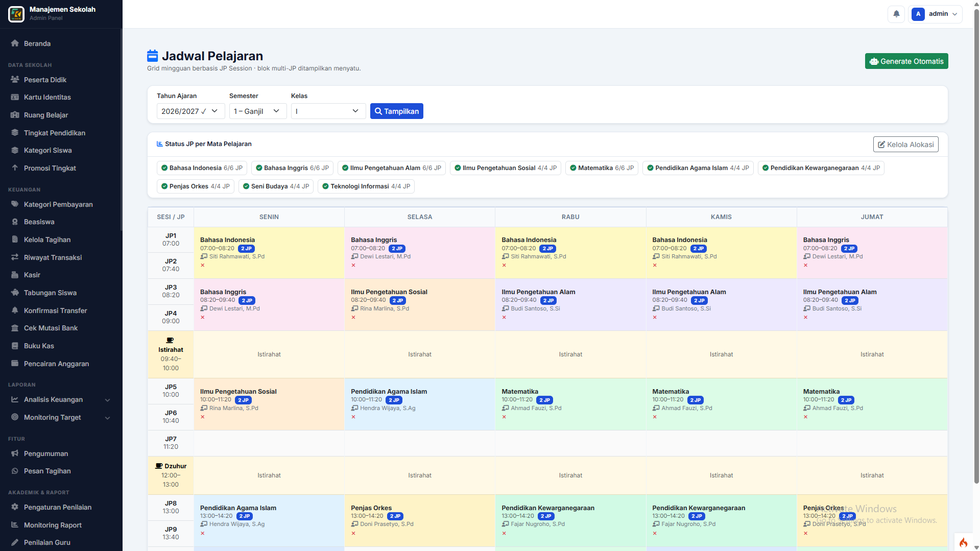Click Matematika 6/6 JP status badge

pyautogui.click(x=602, y=168)
